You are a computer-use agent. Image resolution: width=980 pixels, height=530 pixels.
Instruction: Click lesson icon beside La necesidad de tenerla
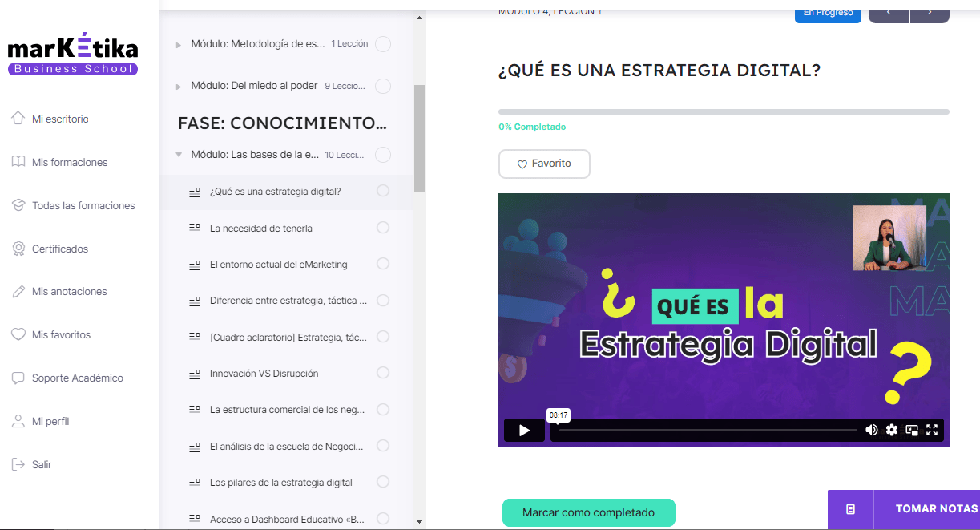click(x=194, y=229)
